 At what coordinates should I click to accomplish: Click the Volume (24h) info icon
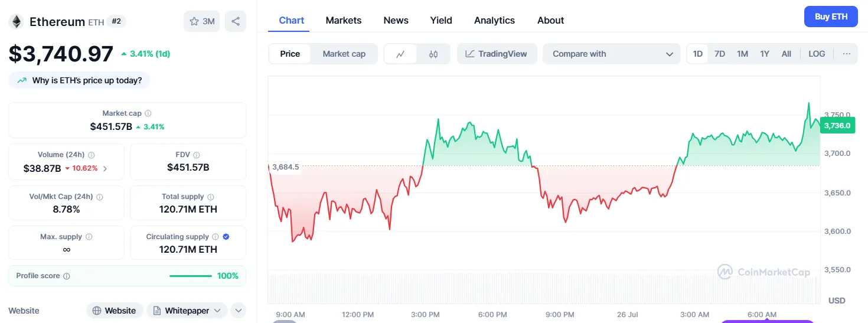point(91,155)
